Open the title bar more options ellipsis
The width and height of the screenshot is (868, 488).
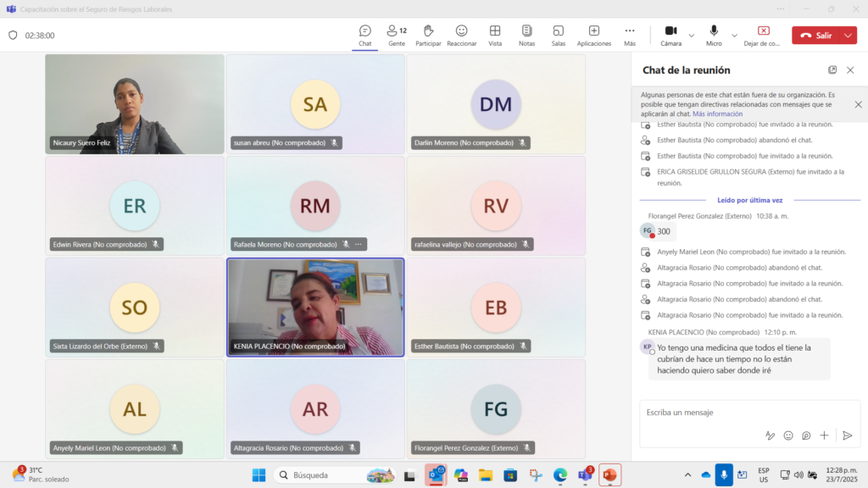click(780, 8)
